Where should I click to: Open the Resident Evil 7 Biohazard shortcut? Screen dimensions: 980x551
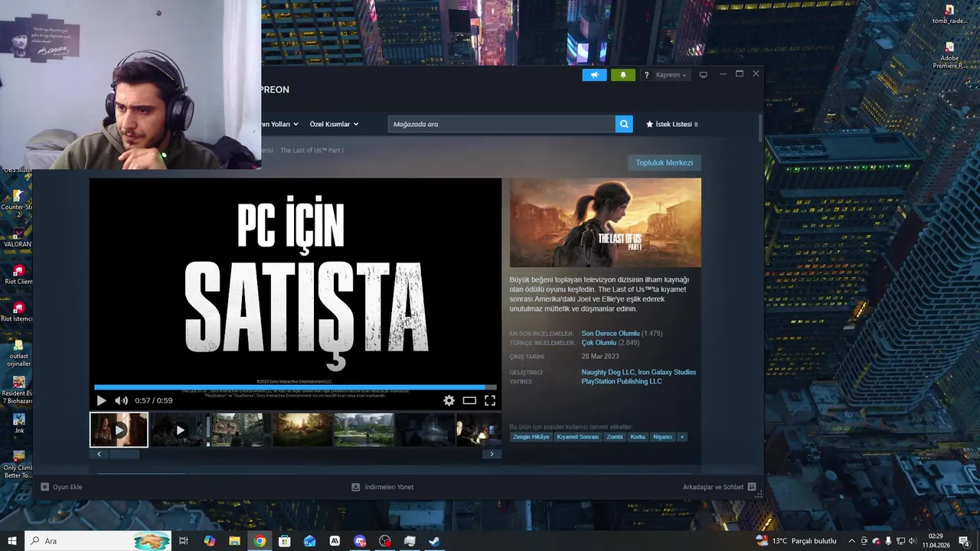tap(18, 390)
